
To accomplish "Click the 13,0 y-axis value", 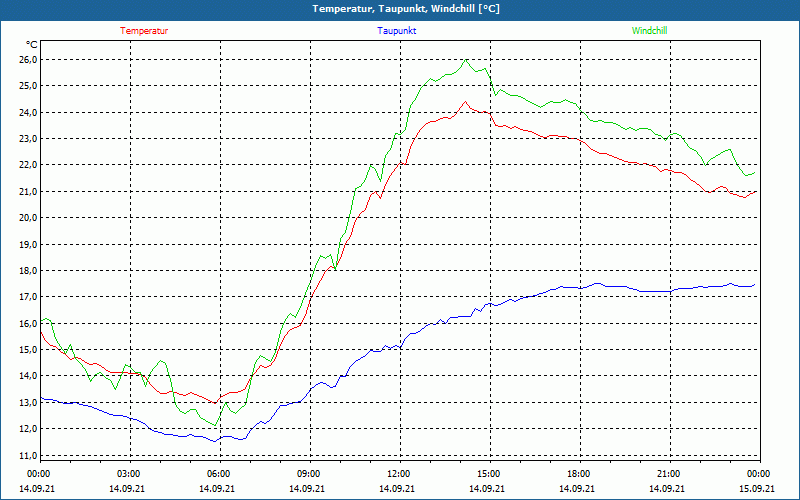I will (x=29, y=403).
